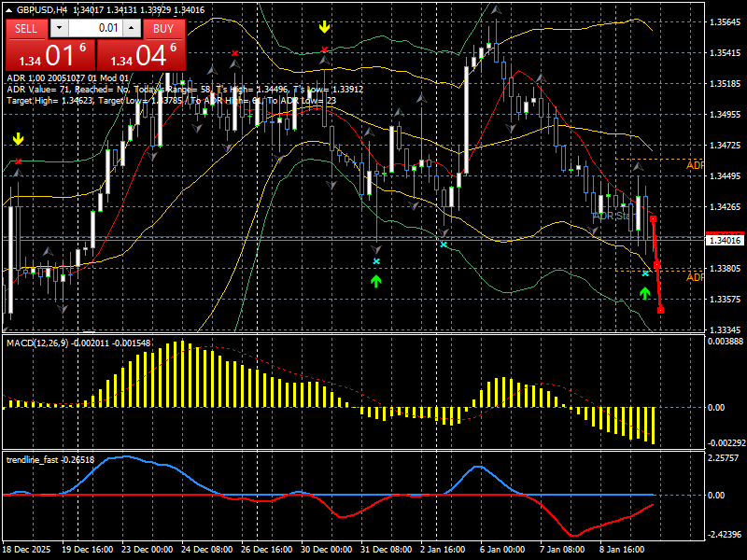747x560 pixels.
Task: Select the cyan cross marker above 8 Jan green arrow
Action: tap(645, 273)
